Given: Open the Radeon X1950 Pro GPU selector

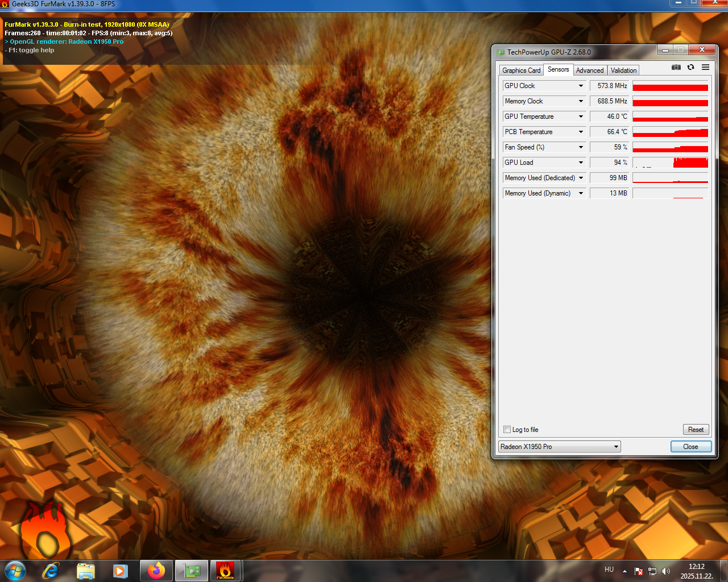Looking at the screenshot, I should [560, 447].
